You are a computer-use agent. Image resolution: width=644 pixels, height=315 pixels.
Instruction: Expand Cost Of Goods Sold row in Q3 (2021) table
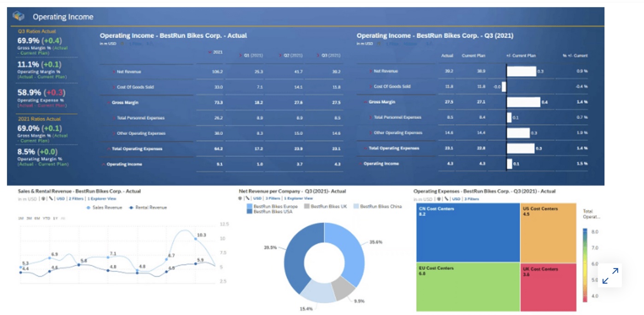[370, 87]
